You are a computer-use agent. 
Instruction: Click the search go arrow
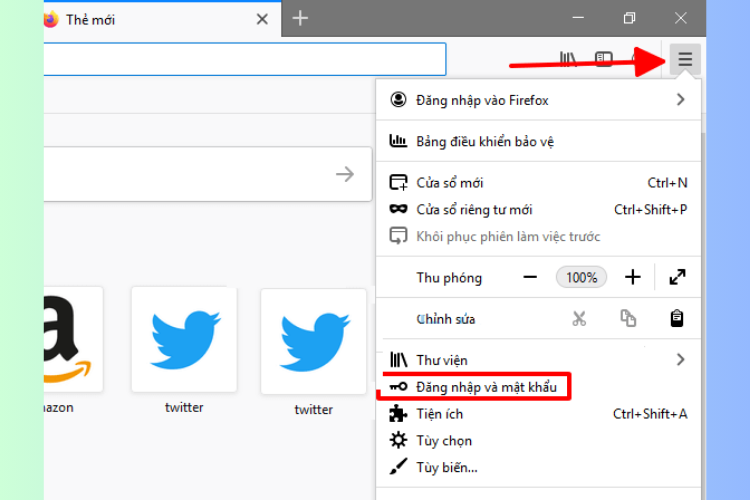pos(344,174)
